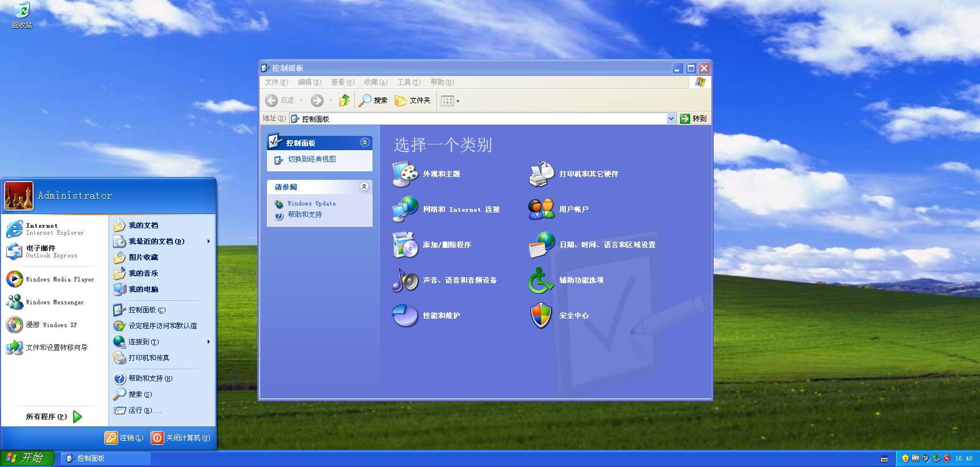Expand All Programs (所有程序) in the Start menu

[x=55, y=417]
